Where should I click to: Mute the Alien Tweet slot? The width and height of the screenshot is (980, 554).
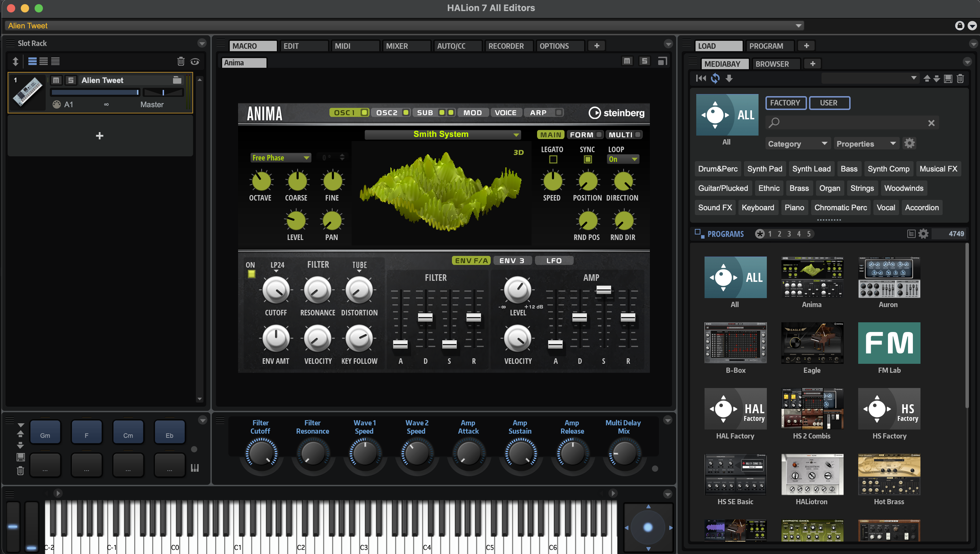[x=56, y=80]
